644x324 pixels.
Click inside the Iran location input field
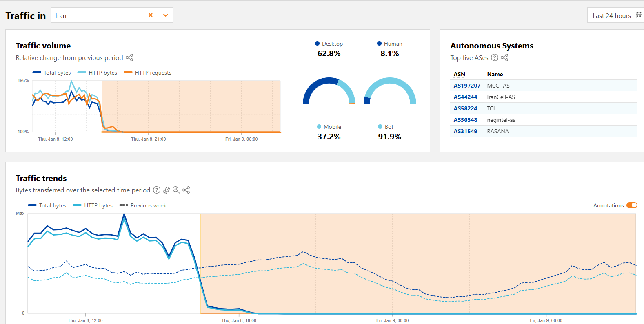click(x=98, y=15)
